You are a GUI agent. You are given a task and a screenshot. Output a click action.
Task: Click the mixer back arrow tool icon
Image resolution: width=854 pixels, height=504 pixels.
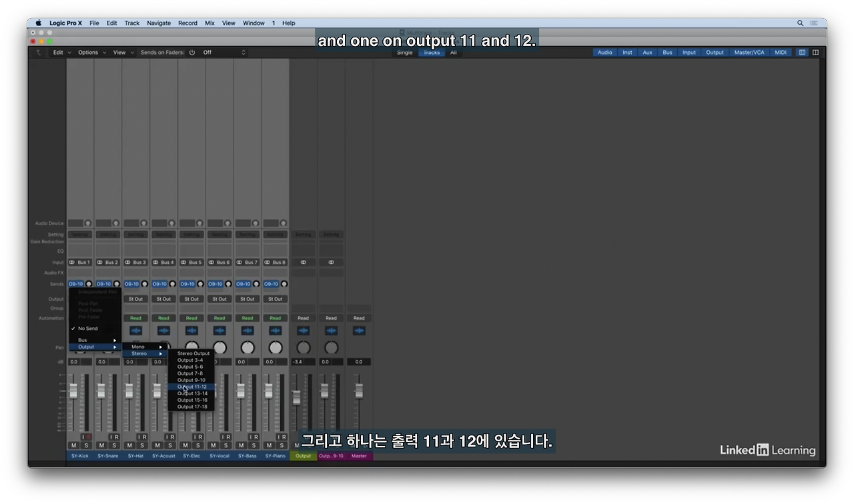[38, 53]
